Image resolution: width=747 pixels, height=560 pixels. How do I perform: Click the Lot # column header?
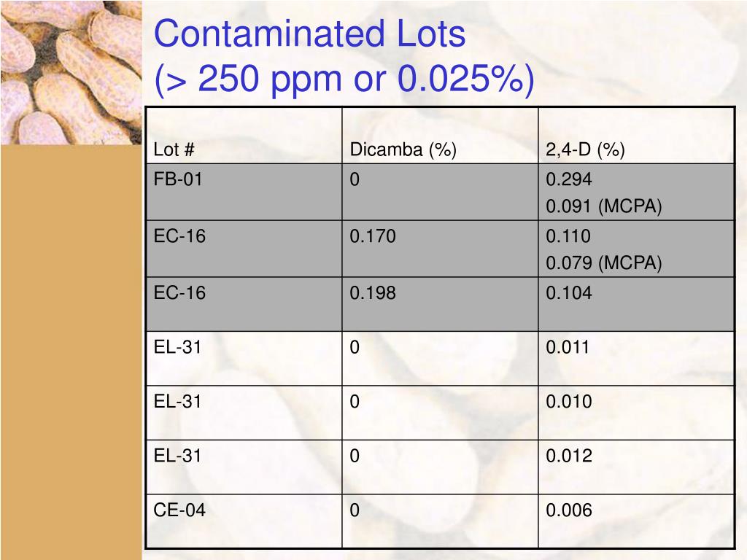(174, 149)
